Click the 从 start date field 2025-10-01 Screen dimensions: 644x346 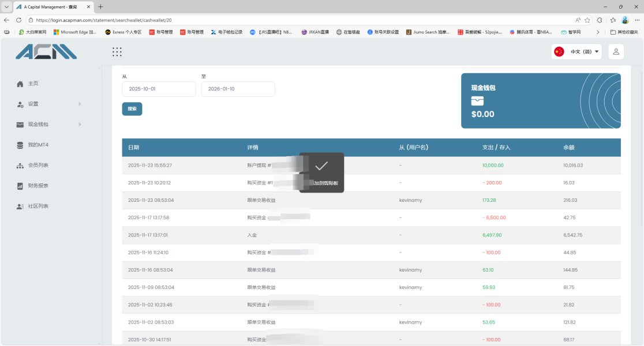[x=159, y=89]
